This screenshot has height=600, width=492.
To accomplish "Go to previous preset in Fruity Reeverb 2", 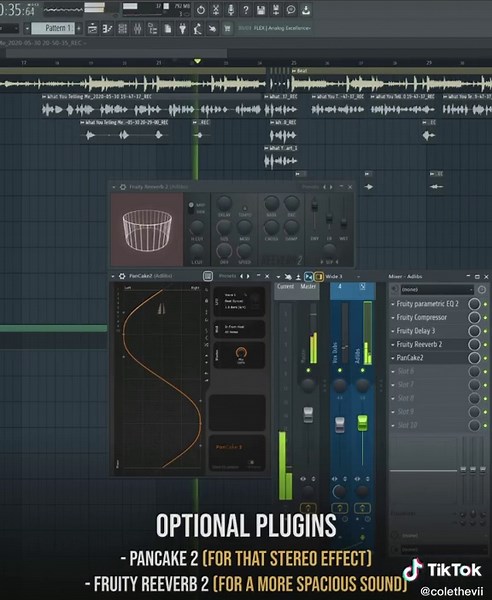I will coord(324,187).
